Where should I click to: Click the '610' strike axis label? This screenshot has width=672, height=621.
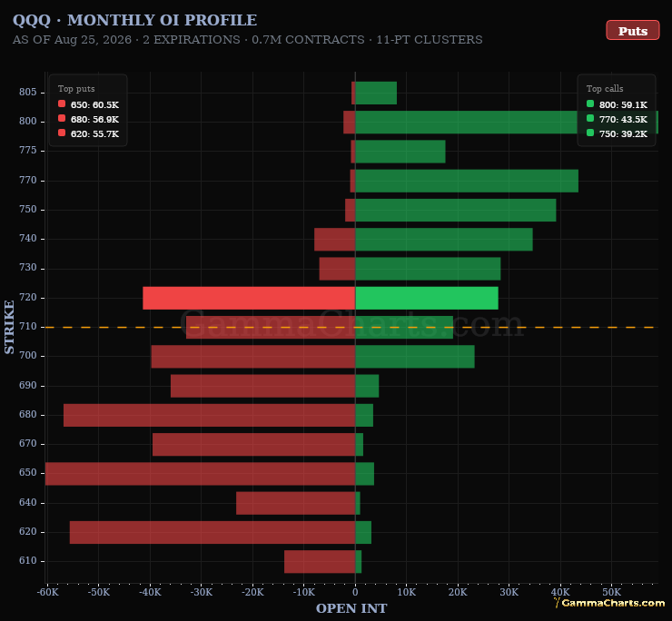28,560
